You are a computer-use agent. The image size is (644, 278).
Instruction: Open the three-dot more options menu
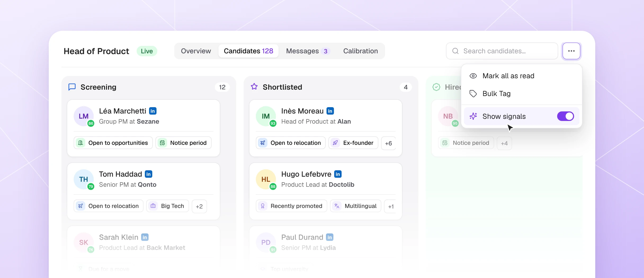pyautogui.click(x=571, y=51)
